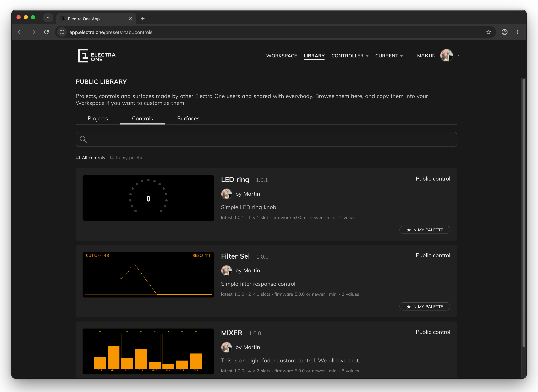Click Martin's avatar next to MIXER
The image size is (538, 392).
click(x=226, y=347)
